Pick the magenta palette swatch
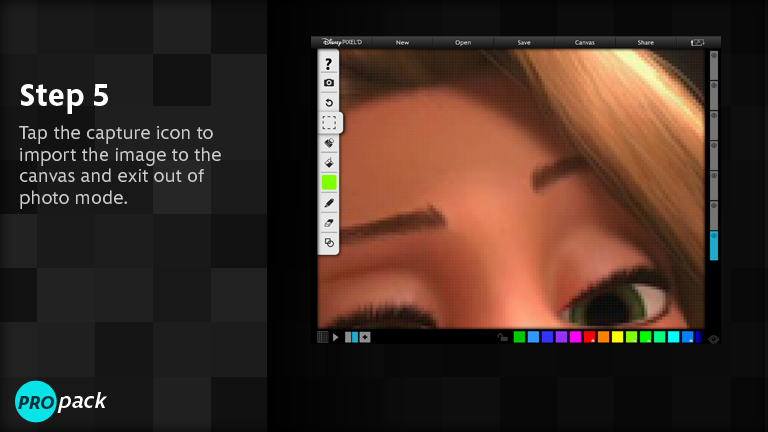Image resolution: width=768 pixels, height=432 pixels. coord(576,336)
